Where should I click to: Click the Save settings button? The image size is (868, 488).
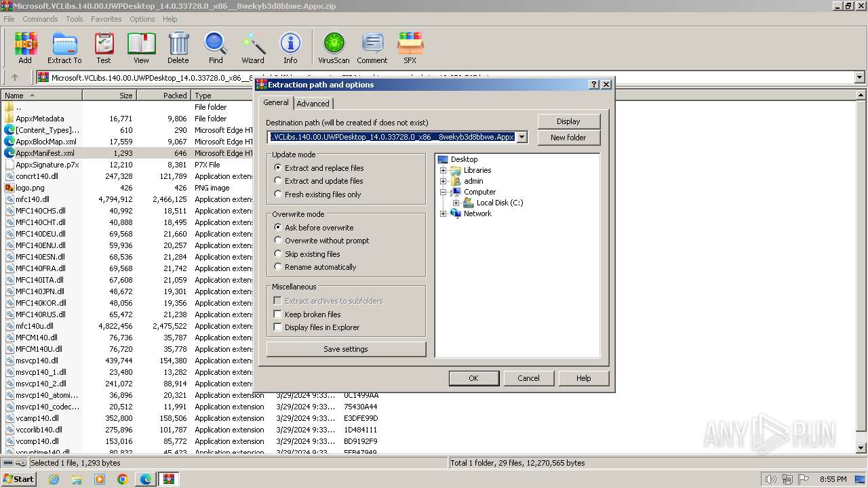tap(346, 349)
